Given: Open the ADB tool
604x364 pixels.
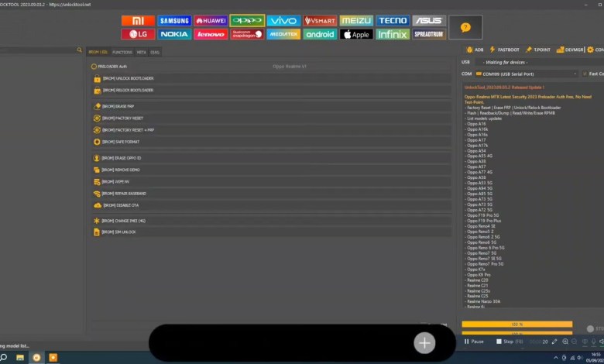Looking at the screenshot, I should click(475, 50).
